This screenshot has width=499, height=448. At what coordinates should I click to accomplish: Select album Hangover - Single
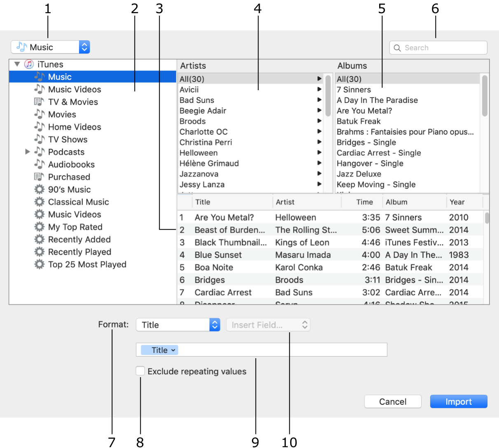(x=408, y=163)
